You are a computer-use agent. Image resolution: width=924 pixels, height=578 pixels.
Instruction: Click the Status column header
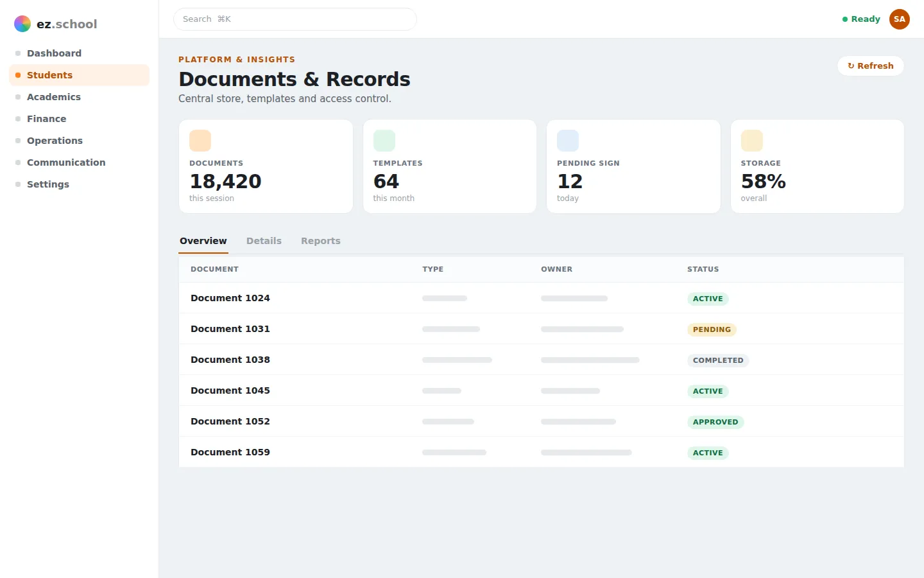pos(703,269)
